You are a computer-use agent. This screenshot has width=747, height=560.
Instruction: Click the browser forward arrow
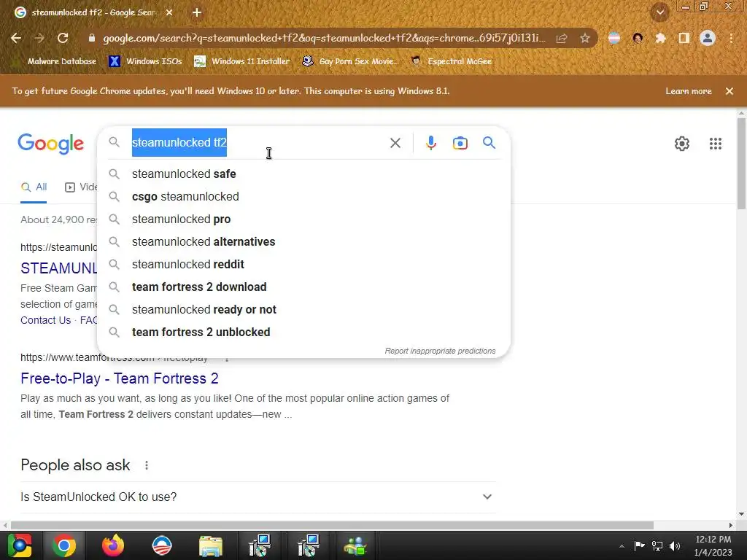[39, 38]
